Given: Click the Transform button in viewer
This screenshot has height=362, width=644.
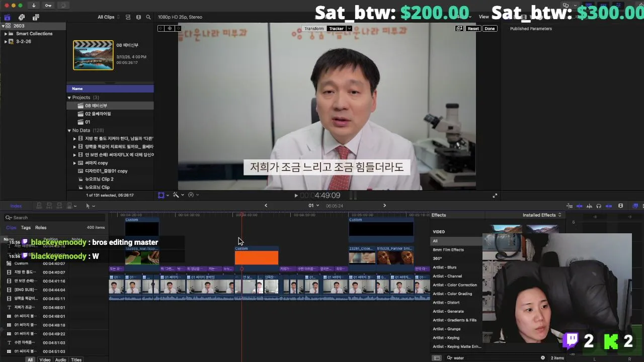Looking at the screenshot, I should (x=314, y=29).
